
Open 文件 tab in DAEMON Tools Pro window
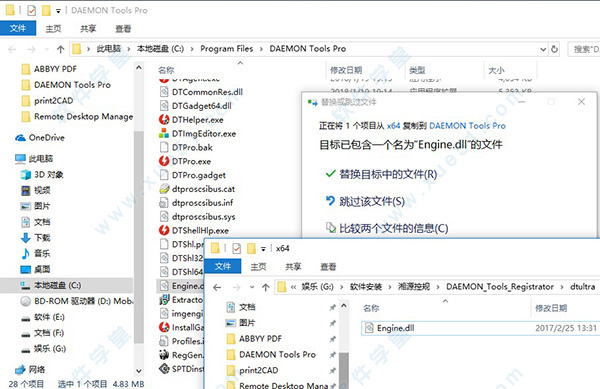(x=18, y=28)
